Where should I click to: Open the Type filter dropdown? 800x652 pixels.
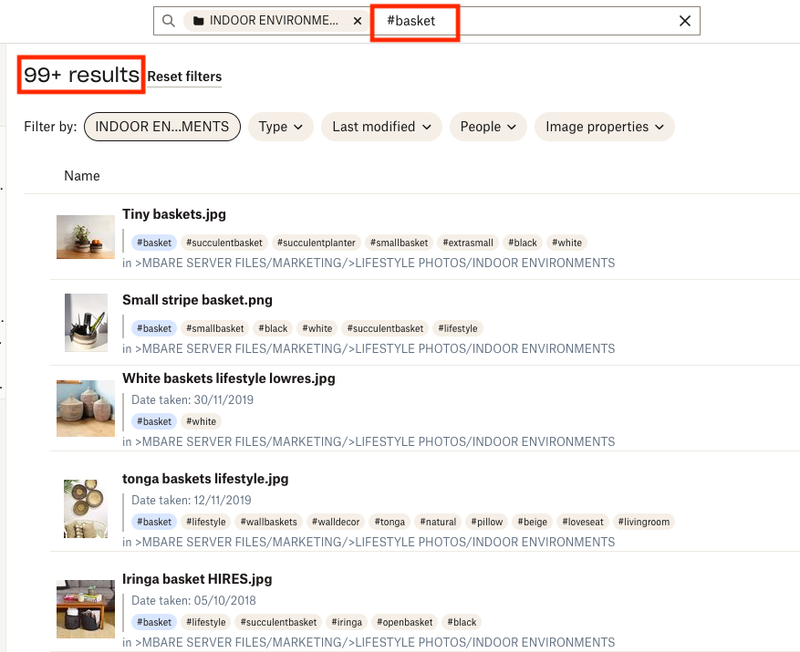281,127
